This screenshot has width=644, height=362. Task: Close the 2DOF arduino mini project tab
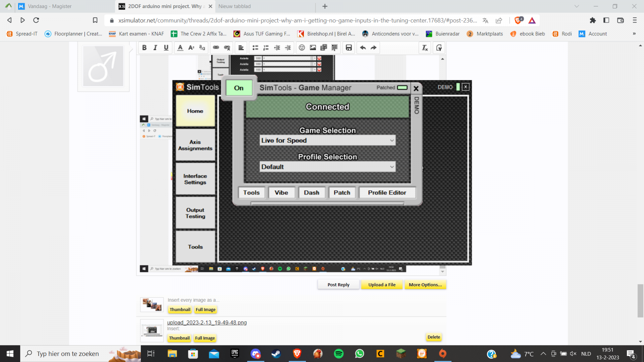(210, 6)
